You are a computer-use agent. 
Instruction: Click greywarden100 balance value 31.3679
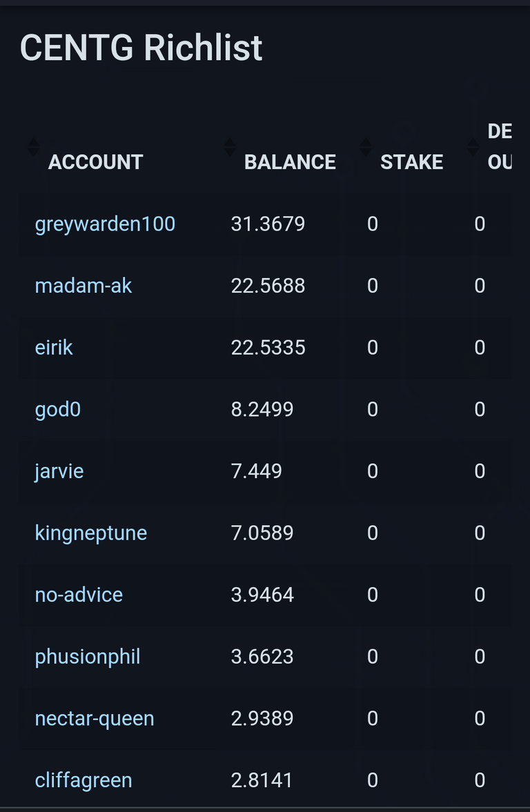point(268,224)
